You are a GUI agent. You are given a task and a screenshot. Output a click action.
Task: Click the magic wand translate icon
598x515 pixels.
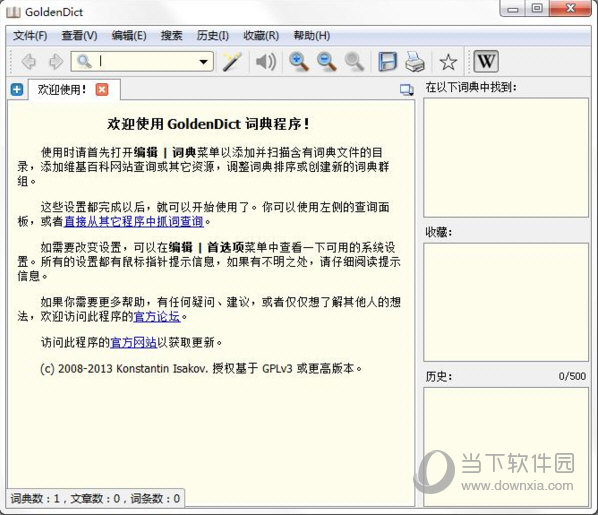[231, 61]
